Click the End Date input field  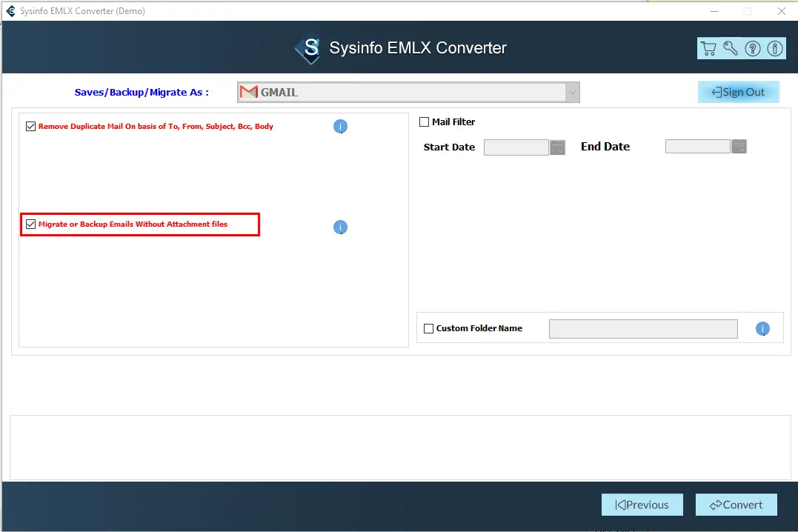(698, 147)
